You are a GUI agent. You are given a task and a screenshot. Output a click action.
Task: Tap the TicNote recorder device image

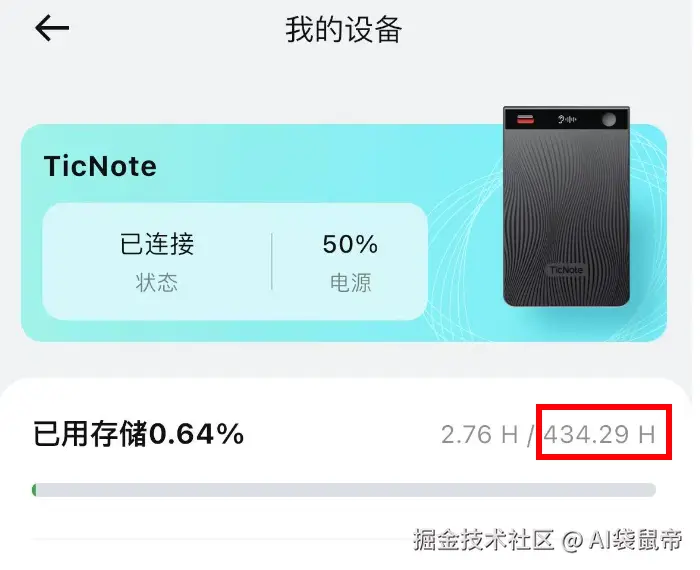click(x=566, y=206)
